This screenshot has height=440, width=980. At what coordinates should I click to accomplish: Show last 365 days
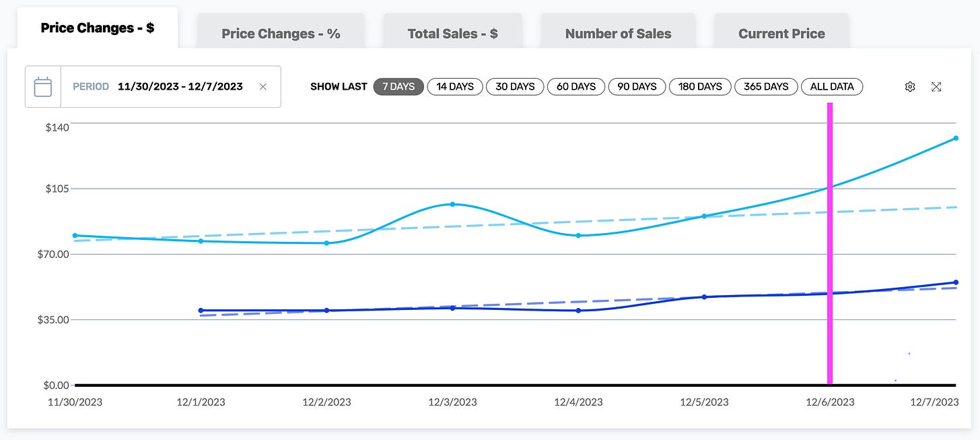[x=766, y=86]
